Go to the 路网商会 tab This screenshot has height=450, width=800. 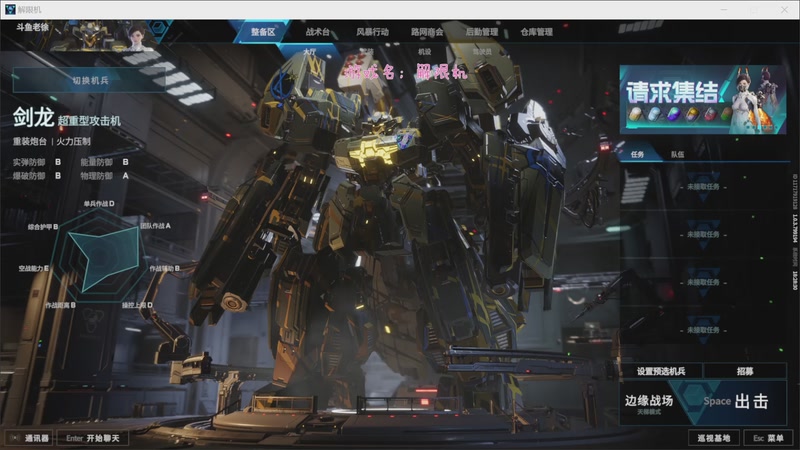pyautogui.click(x=427, y=32)
